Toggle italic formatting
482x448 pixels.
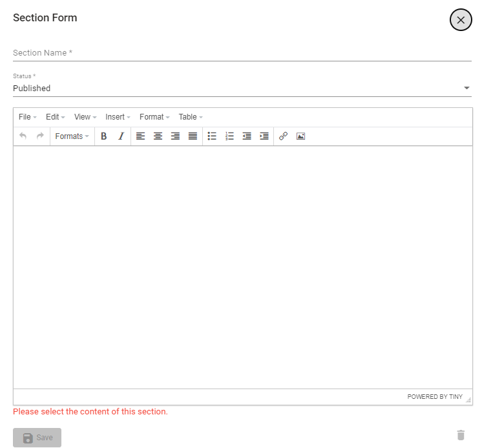coord(121,136)
